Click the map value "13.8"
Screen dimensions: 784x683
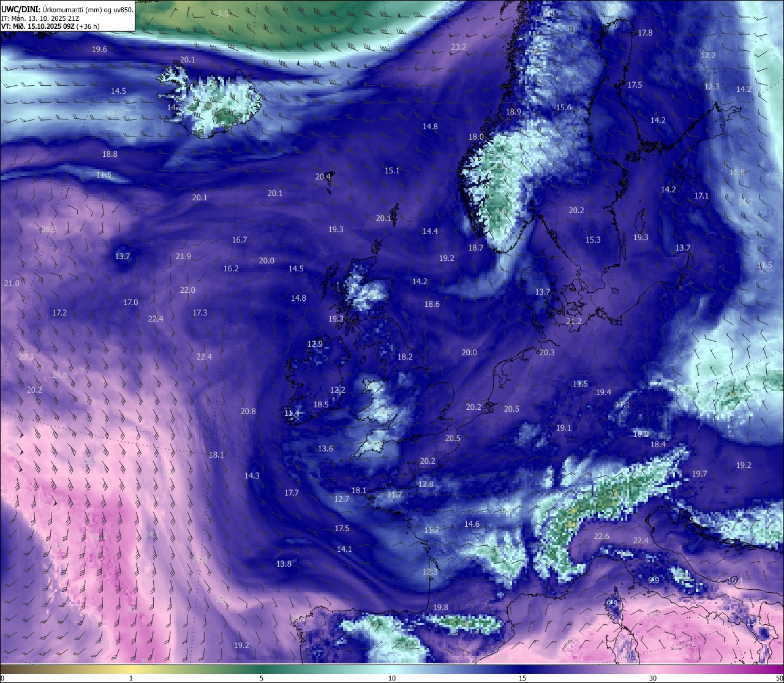click(x=284, y=564)
